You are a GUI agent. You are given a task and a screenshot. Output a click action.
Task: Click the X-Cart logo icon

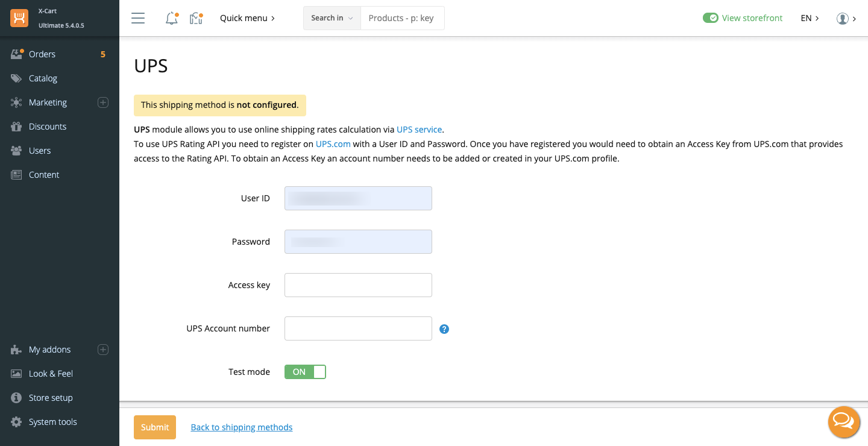coord(19,18)
